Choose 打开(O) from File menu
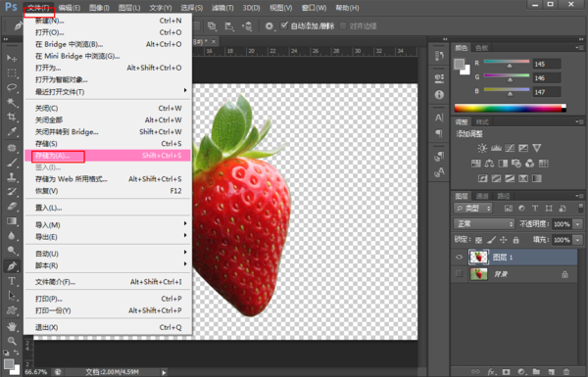588x377 pixels. (x=108, y=32)
